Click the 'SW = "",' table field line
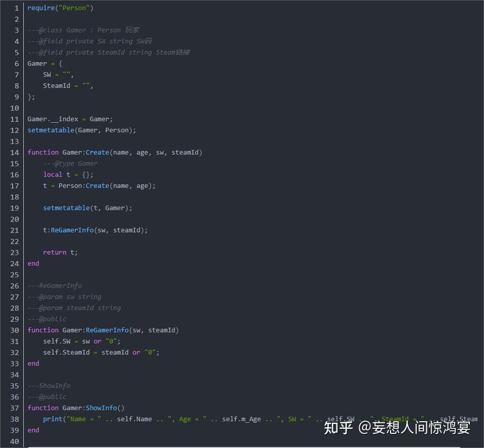The image size is (484, 448). click(x=58, y=75)
